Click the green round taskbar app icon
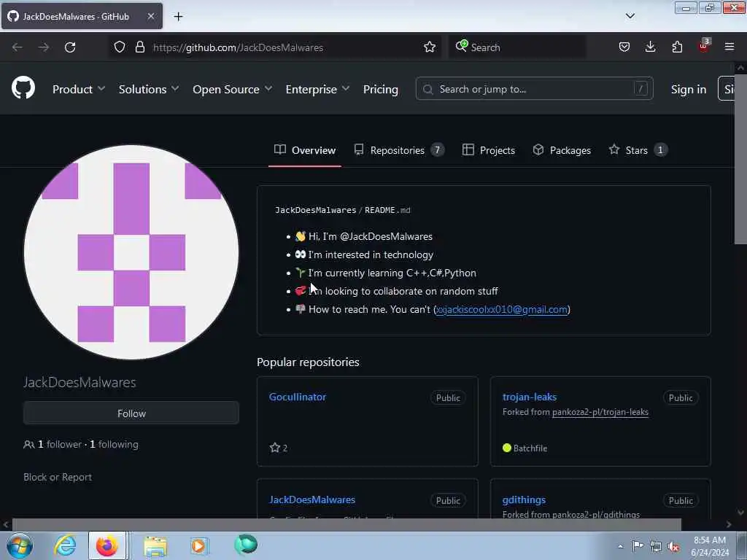Viewport: 747px width, 560px height. coord(246,545)
